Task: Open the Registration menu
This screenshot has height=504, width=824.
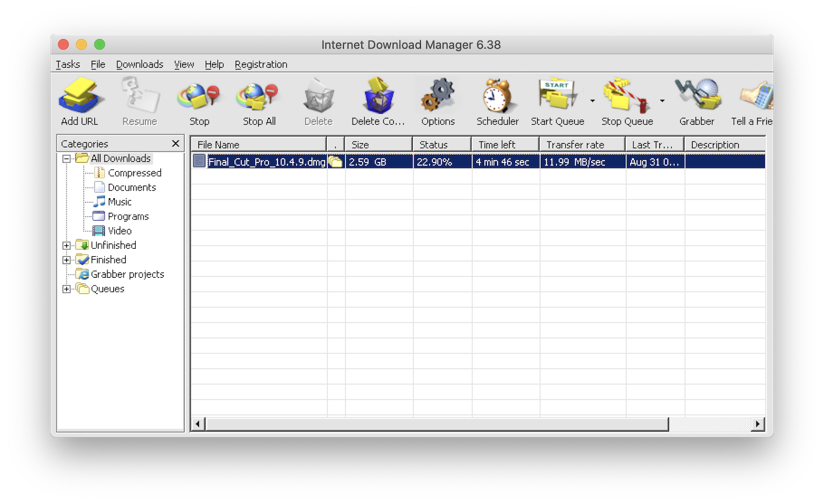Action: click(261, 64)
